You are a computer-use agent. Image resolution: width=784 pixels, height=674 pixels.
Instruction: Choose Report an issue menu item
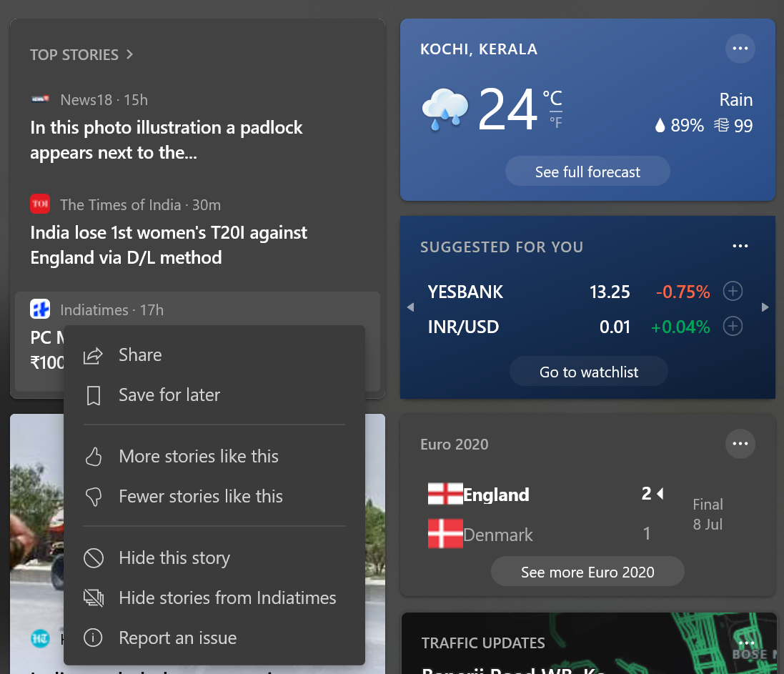click(214, 638)
